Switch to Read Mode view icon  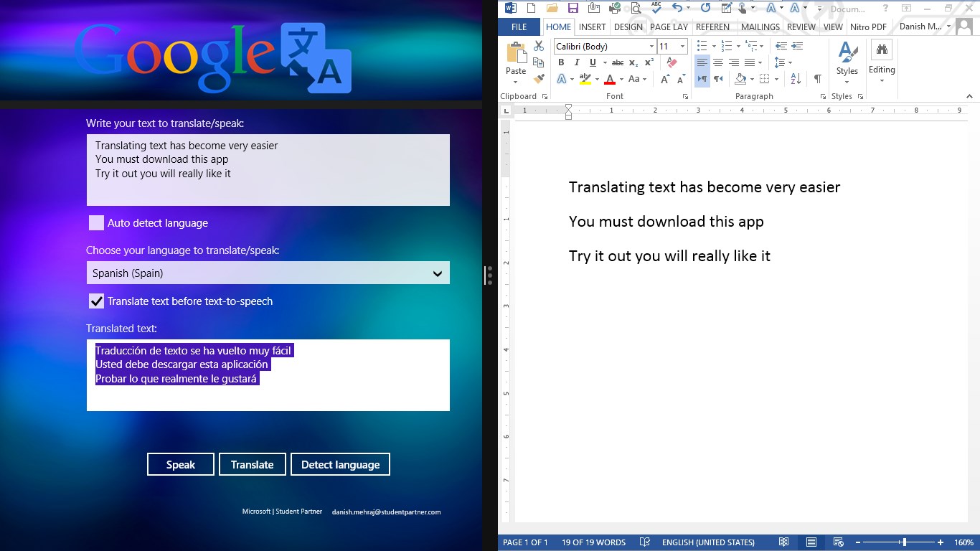pyautogui.click(x=784, y=542)
